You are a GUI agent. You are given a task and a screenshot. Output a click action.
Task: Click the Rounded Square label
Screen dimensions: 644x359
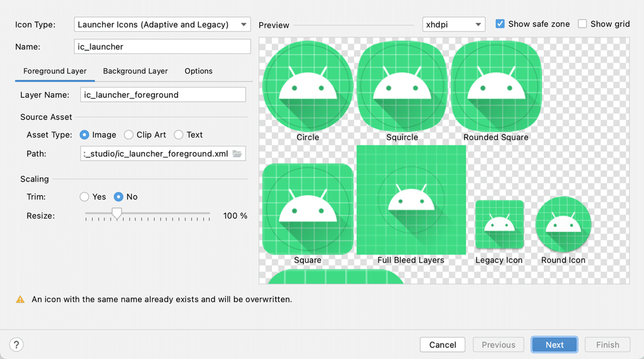click(496, 137)
